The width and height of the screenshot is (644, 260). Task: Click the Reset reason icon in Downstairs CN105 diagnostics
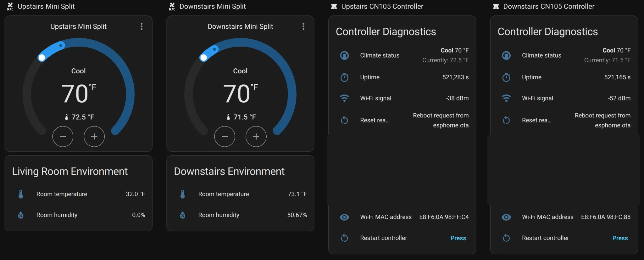point(506,120)
